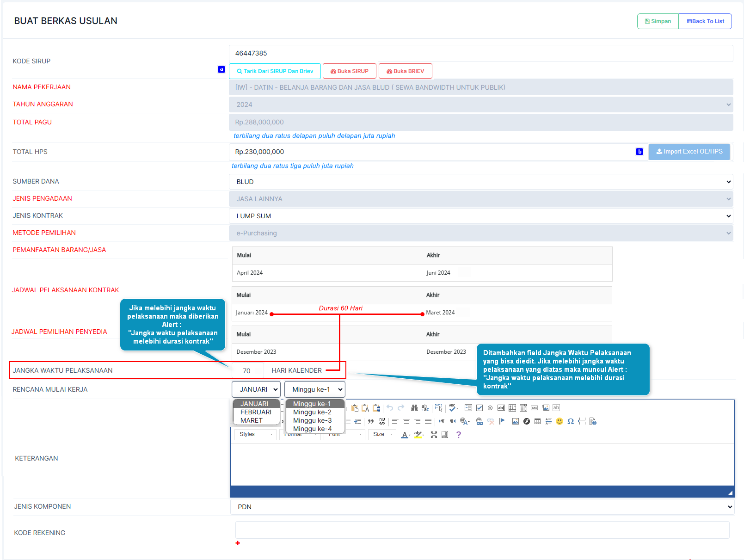Expand the JENIS KOMPONEN dropdown

point(482,507)
